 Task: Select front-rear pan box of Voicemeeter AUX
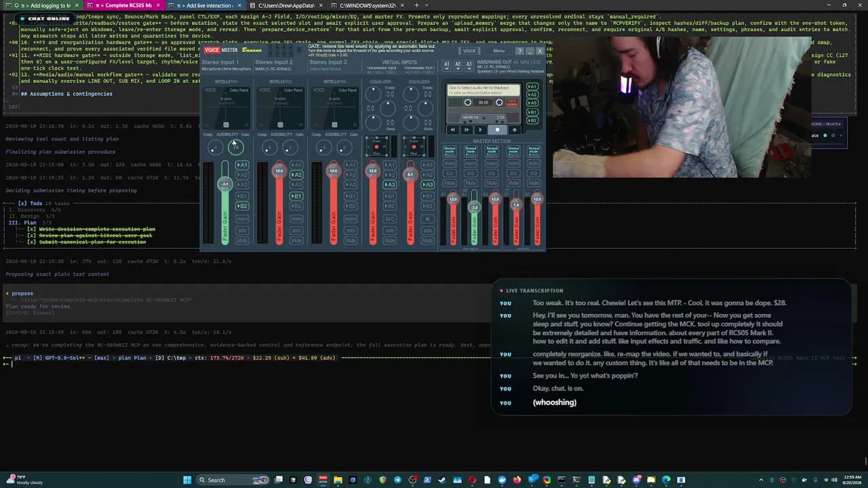point(414,146)
